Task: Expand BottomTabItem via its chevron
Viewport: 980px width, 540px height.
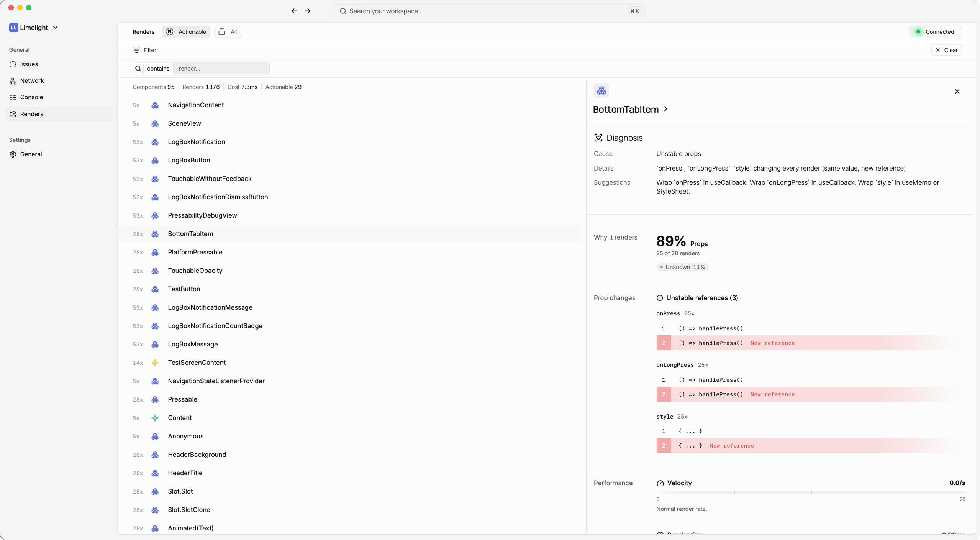Action: (x=665, y=109)
